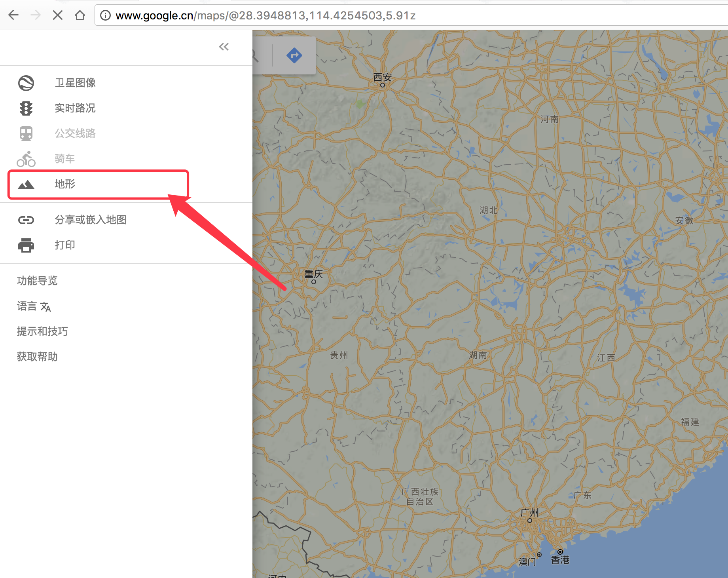Open 提示和技巧 link
The width and height of the screenshot is (728, 578).
tap(42, 331)
